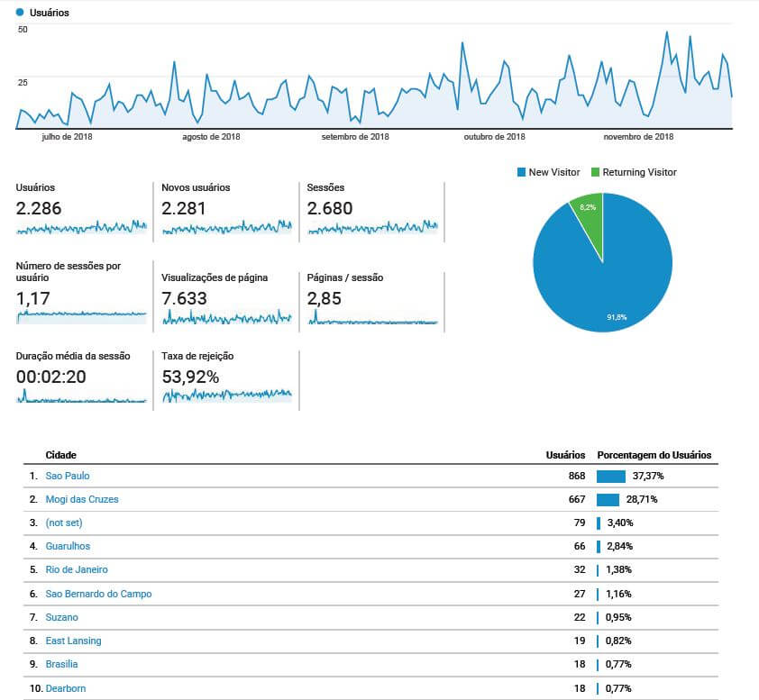Click the Taxa de rejeição sparkline
Image resolution: width=759 pixels, height=700 pixels.
(x=226, y=395)
